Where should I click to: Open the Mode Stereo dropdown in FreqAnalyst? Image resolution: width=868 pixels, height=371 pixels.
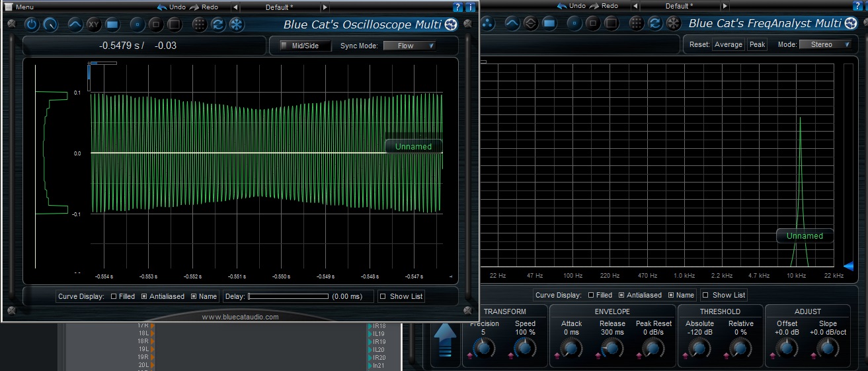(x=825, y=45)
